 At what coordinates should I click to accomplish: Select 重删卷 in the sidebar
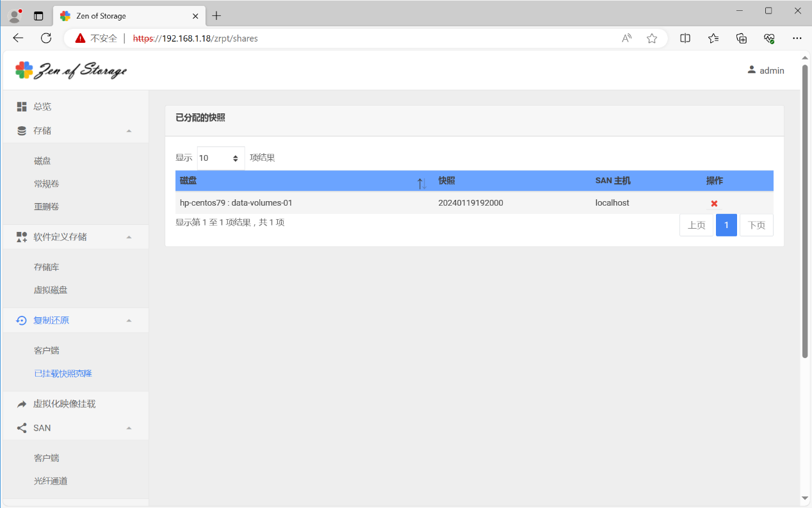click(x=47, y=207)
